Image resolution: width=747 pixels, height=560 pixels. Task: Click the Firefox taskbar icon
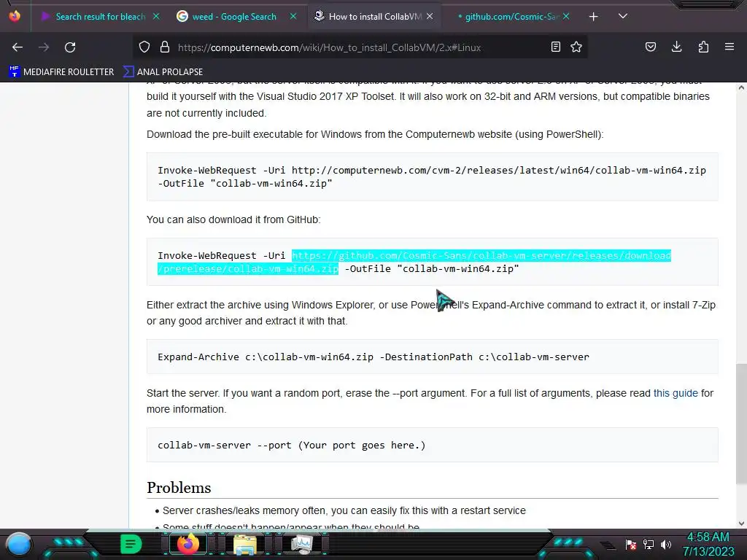[188, 544]
